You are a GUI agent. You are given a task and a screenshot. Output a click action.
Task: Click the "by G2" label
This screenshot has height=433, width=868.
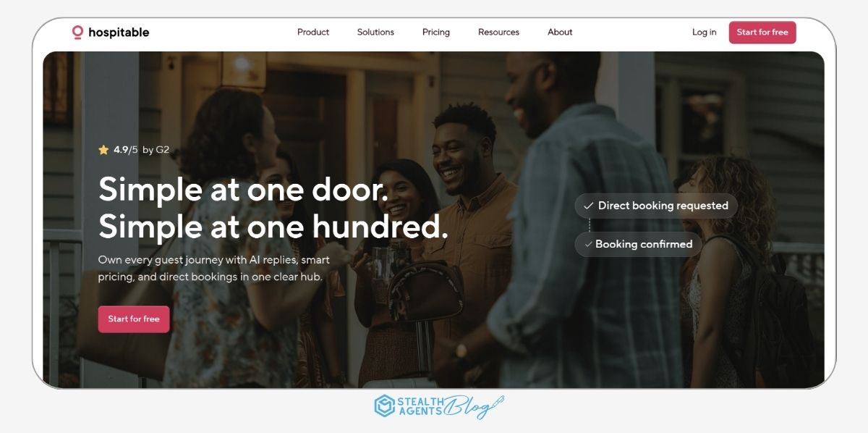[156, 150]
